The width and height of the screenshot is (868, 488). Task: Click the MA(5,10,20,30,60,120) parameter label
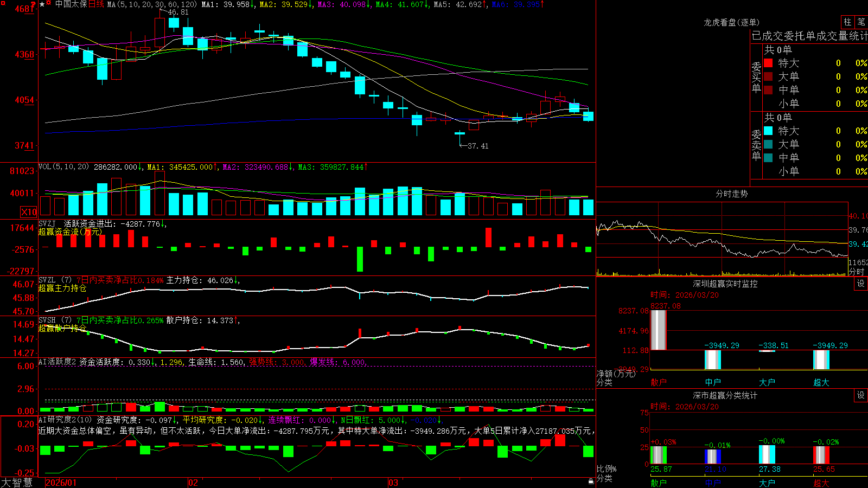tap(152, 4)
